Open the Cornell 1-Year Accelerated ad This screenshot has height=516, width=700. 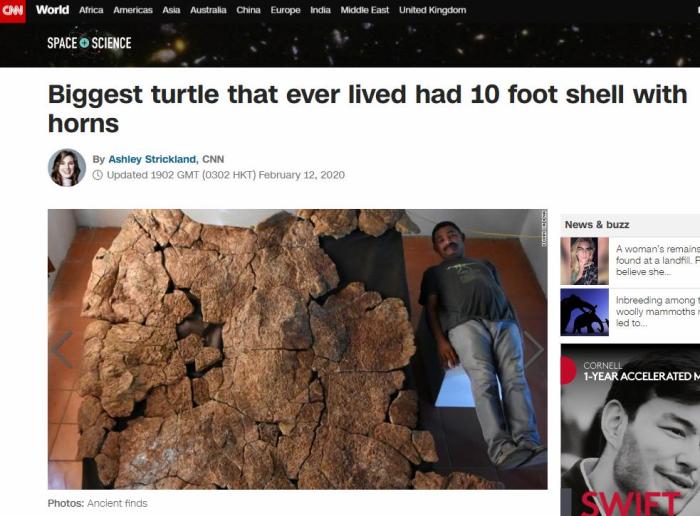coord(630,430)
